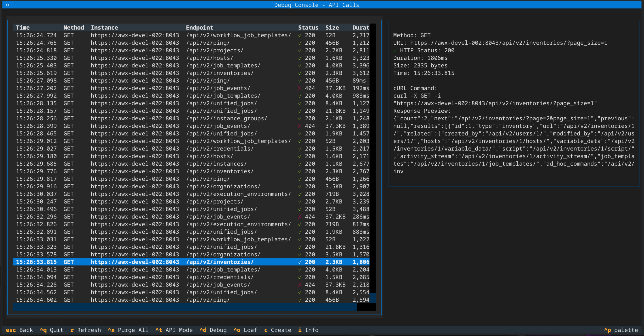The width and height of the screenshot is (644, 336).
Task: Select the 15:26:29.012 workflow_job_templates row
Action: pyautogui.click(x=191, y=141)
